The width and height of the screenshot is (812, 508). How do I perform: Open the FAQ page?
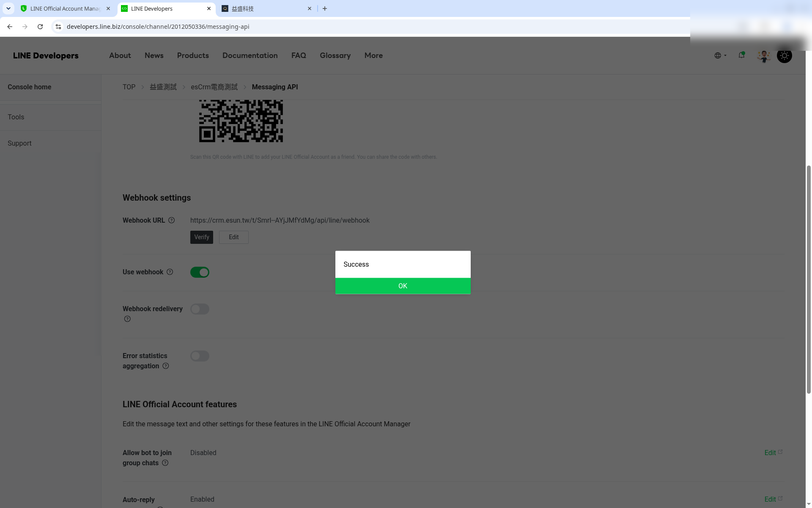point(299,55)
